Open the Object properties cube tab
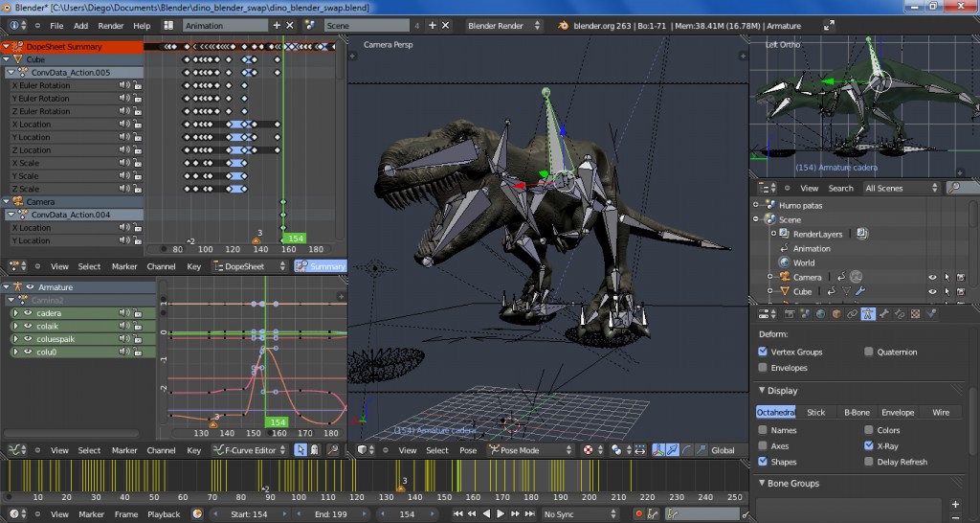The width and height of the screenshot is (980, 523). pyautogui.click(x=836, y=314)
